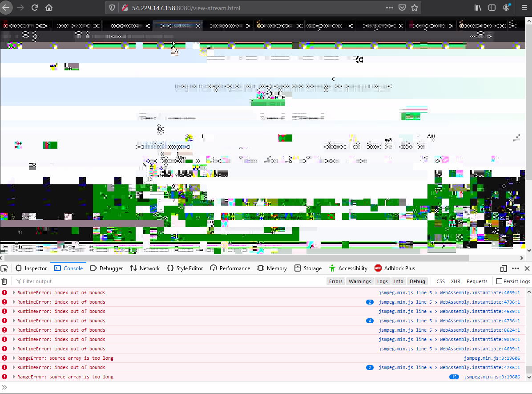Open the jsmpeg.min.js RangeError source link

(x=492, y=358)
